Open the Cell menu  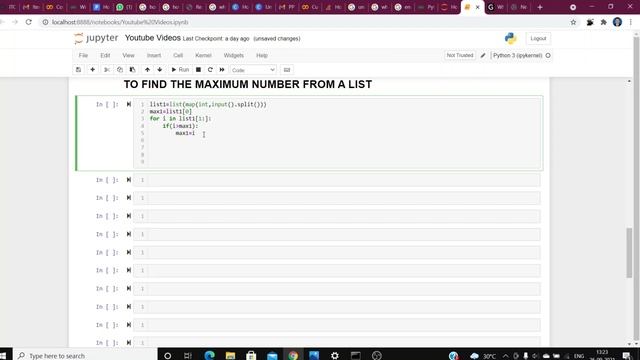pyautogui.click(x=178, y=56)
